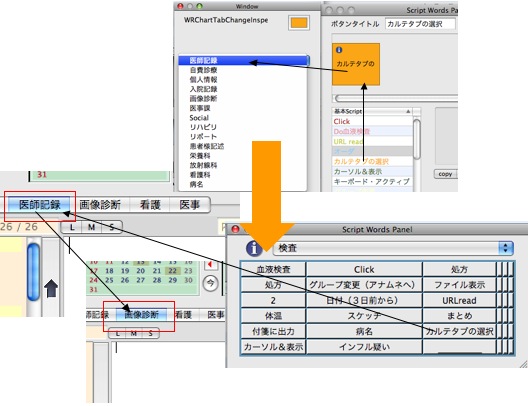
Task: Click the copy button
Action: [445, 174]
